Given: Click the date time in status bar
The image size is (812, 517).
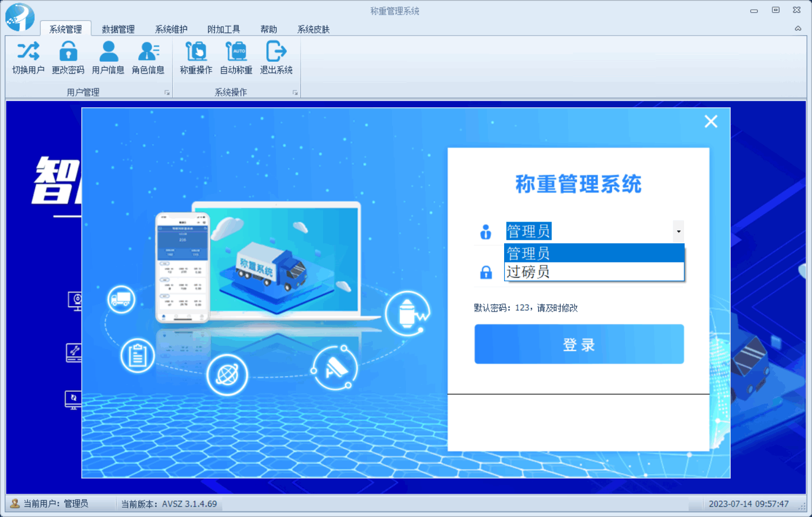Looking at the screenshot, I should (x=749, y=504).
